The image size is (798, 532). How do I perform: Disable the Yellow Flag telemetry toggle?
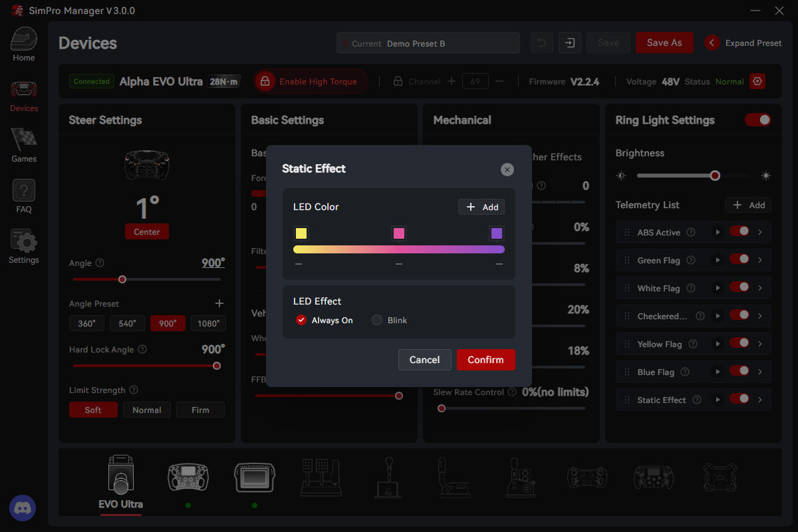point(739,344)
